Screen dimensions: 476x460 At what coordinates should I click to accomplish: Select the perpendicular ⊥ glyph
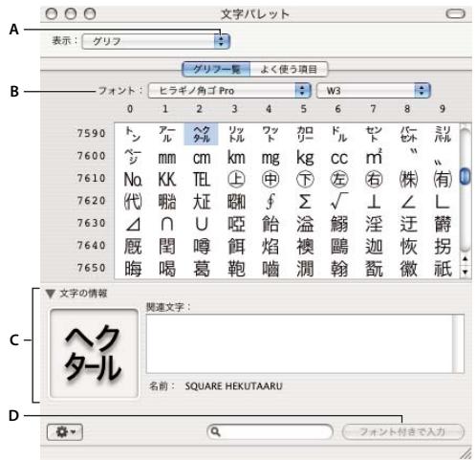(374, 203)
